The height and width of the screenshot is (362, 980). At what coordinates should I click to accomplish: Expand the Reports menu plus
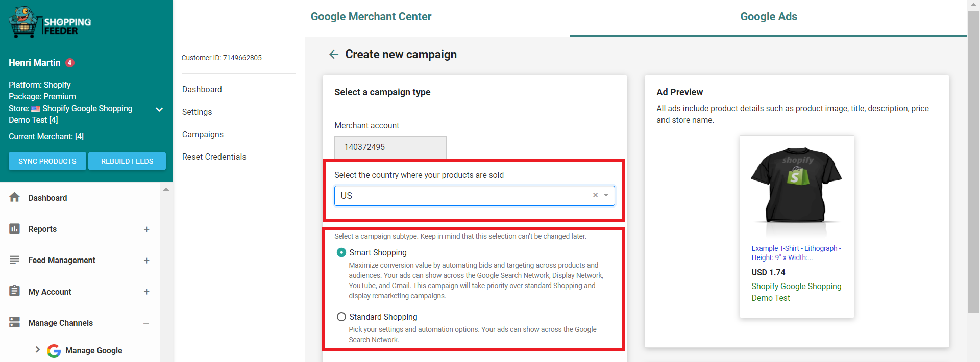pyautogui.click(x=146, y=229)
